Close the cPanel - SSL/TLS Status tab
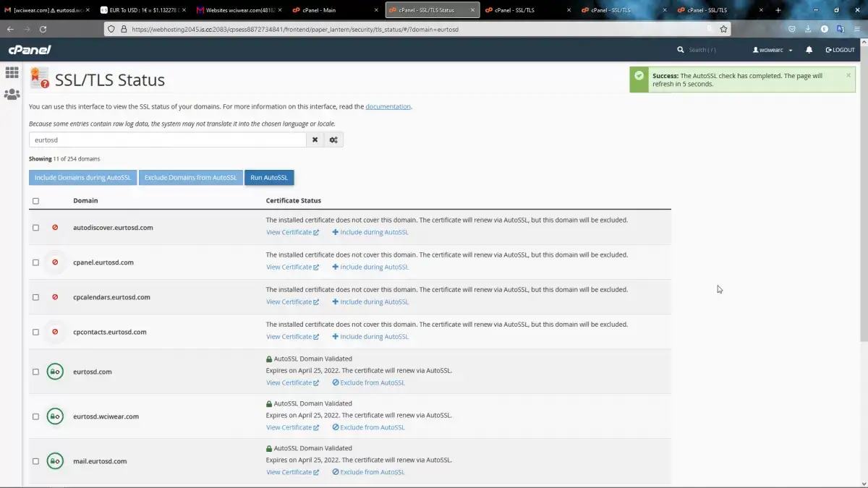The width and height of the screenshot is (868, 488). tap(472, 10)
